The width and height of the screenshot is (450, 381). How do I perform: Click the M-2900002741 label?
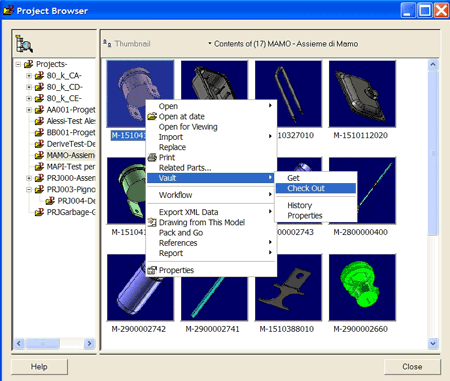coord(212,329)
